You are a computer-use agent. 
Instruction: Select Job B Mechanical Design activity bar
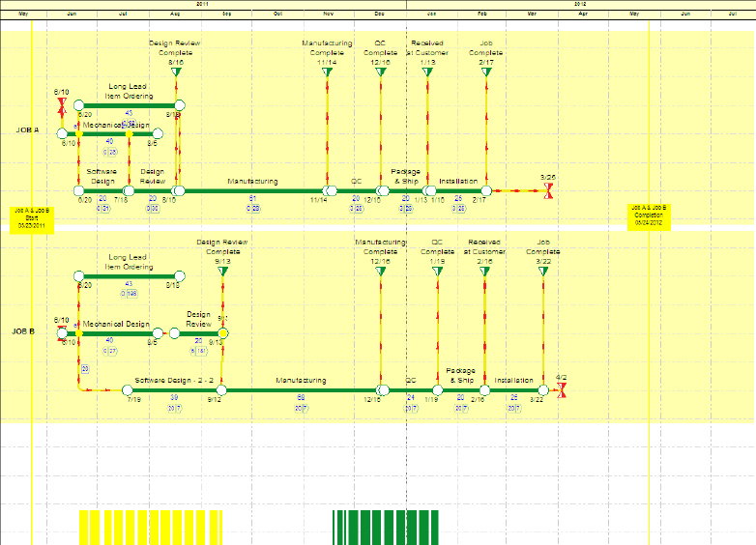click(109, 333)
